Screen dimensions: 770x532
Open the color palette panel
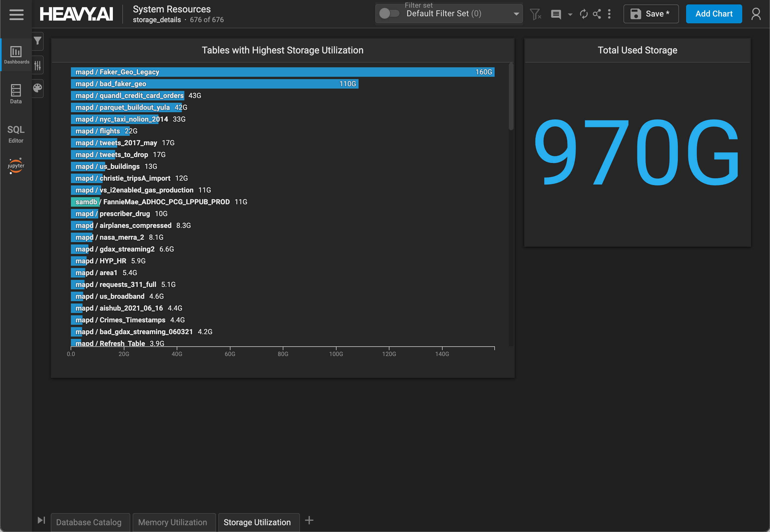point(38,88)
